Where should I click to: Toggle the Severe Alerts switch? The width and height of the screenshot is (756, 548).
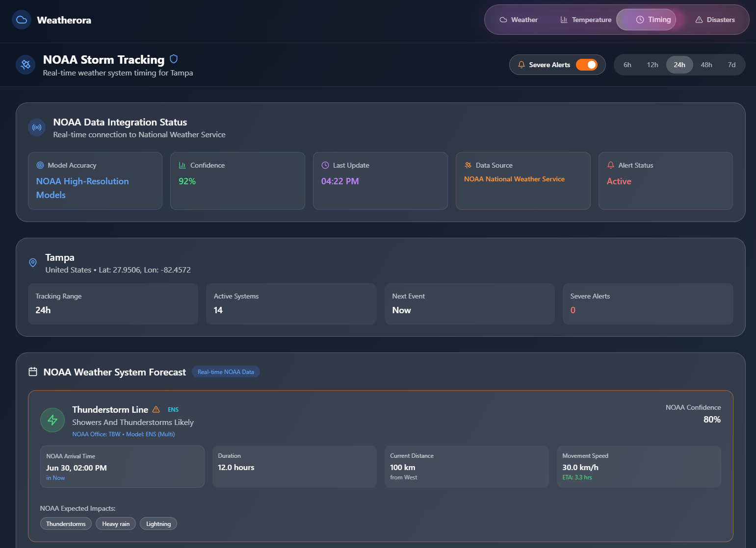point(586,65)
